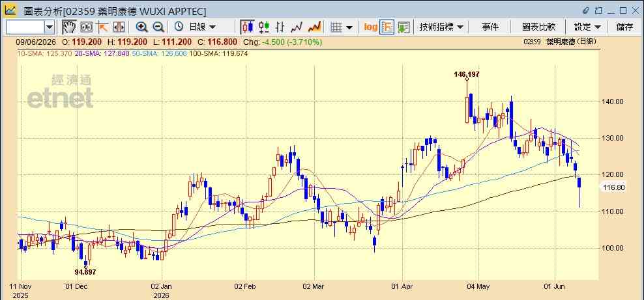Viewport: 644px width, 300px height.
Task: Toggle log scale on the chart
Action: tap(370, 27)
